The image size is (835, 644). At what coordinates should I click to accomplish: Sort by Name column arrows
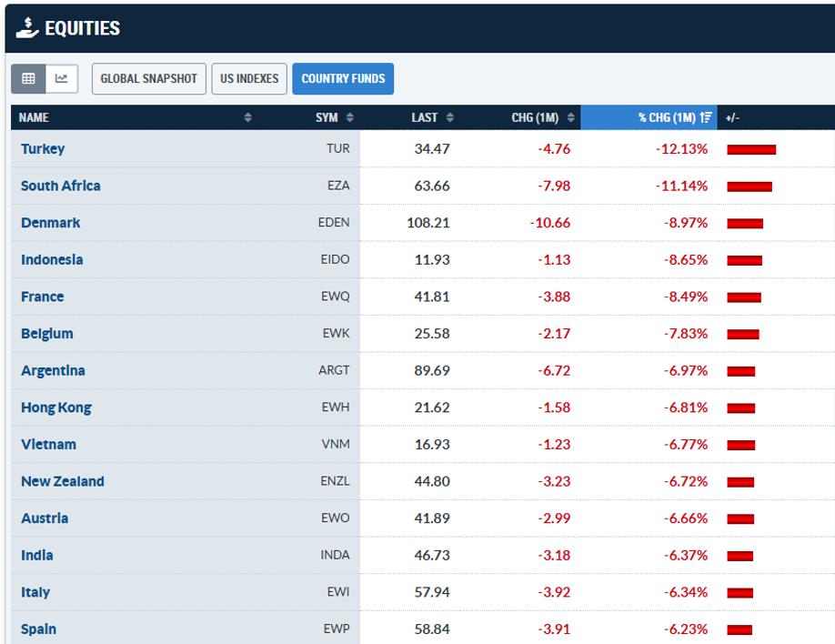coord(247,117)
